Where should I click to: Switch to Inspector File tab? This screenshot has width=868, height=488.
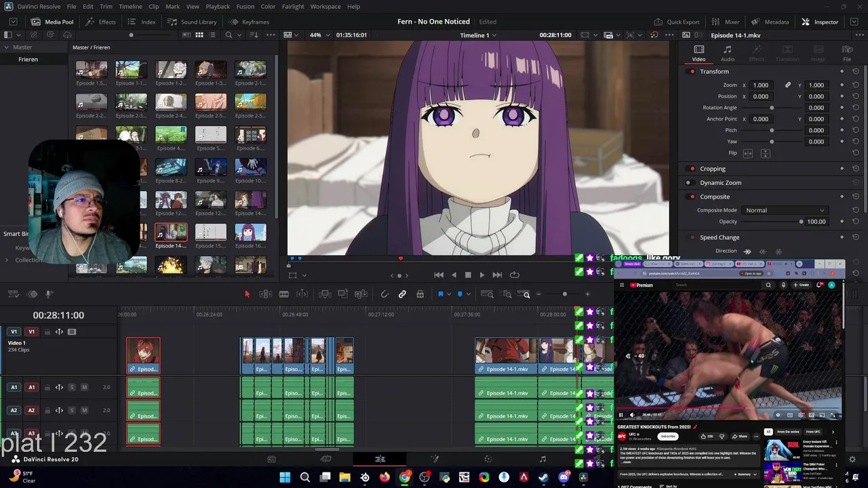[847, 54]
